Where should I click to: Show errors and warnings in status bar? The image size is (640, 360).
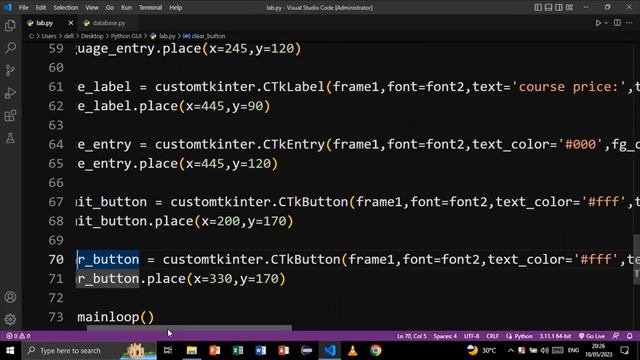point(18,336)
